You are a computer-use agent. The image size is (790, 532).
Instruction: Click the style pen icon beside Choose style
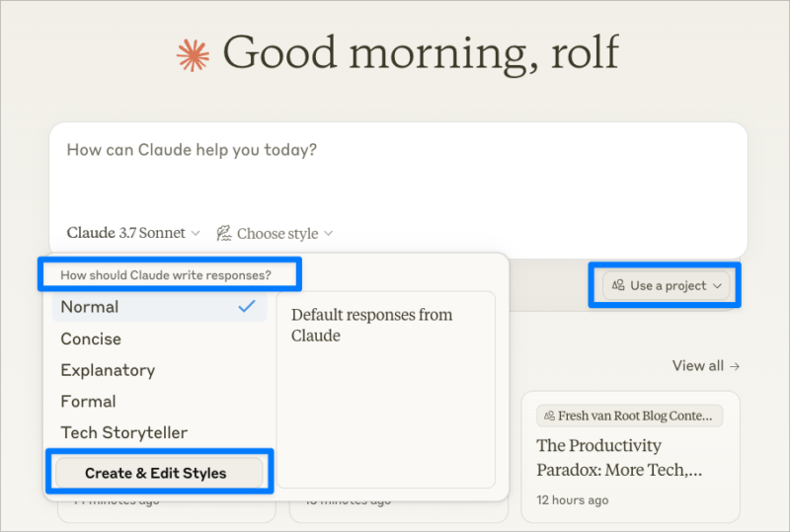[224, 234]
